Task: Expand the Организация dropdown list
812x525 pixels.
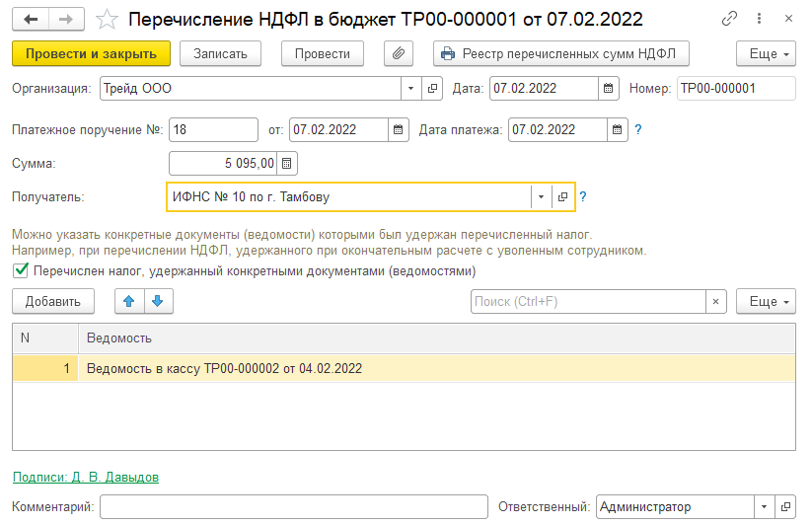Action: tap(410, 89)
